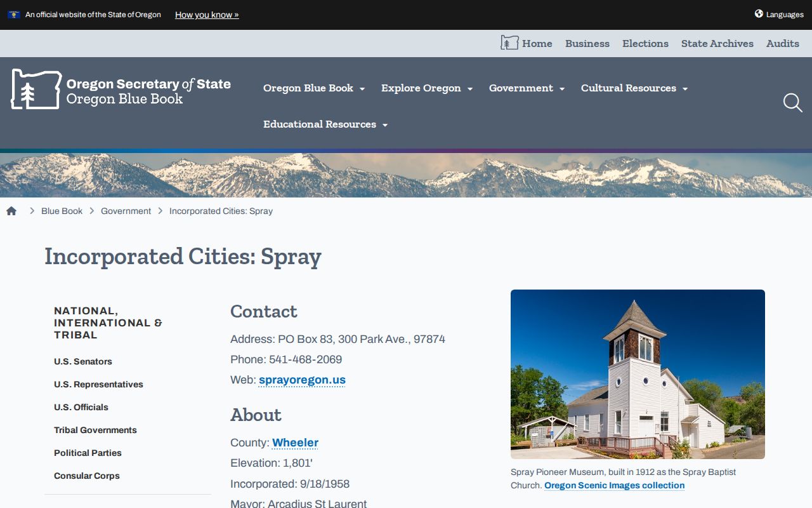
Task: Select U.S. Representatives in sidebar
Action: click(98, 384)
